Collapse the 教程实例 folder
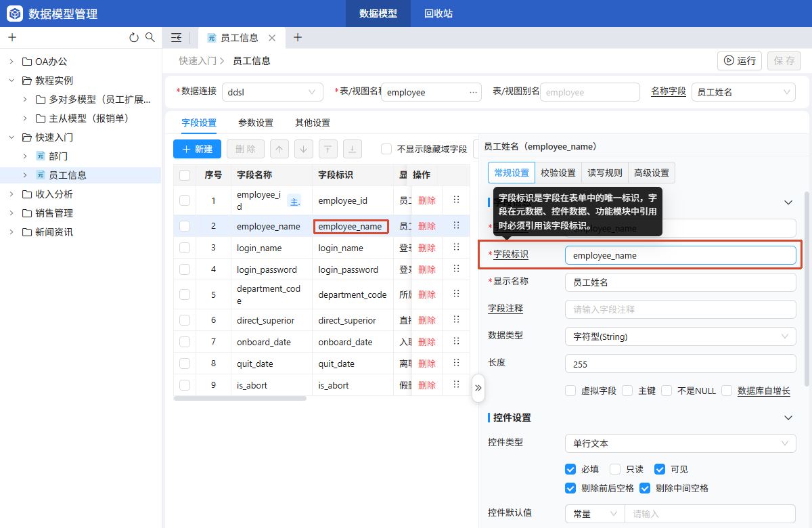This screenshot has width=812, height=528. [x=12, y=81]
